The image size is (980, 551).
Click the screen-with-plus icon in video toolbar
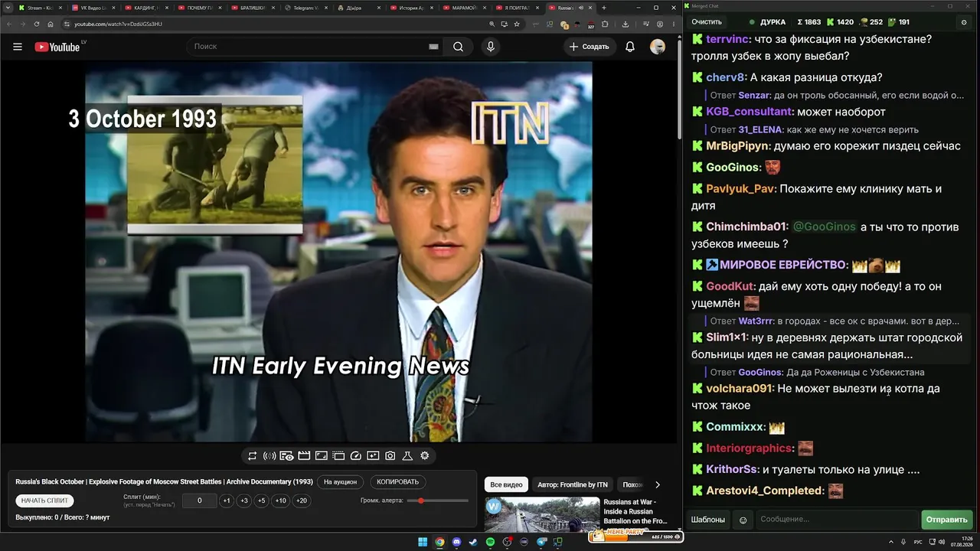(x=373, y=456)
